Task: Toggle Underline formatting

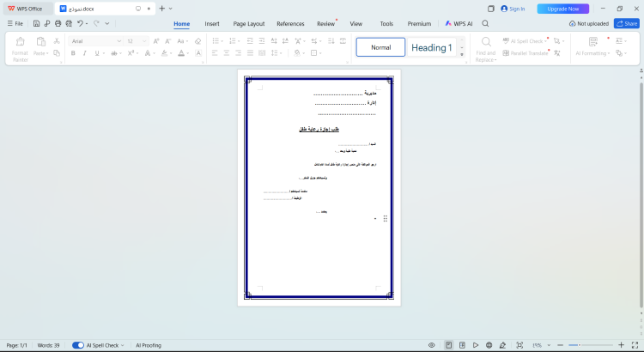Action: pos(97,53)
